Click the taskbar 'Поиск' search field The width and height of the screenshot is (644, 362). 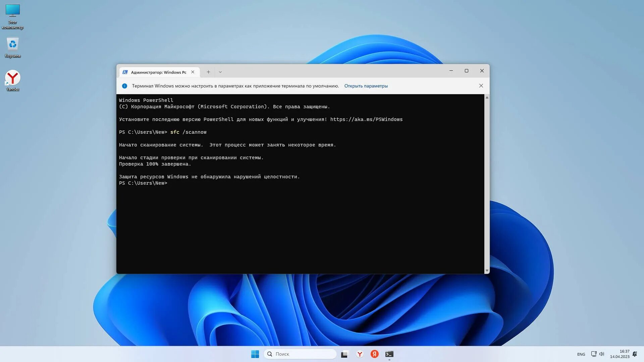(x=300, y=354)
